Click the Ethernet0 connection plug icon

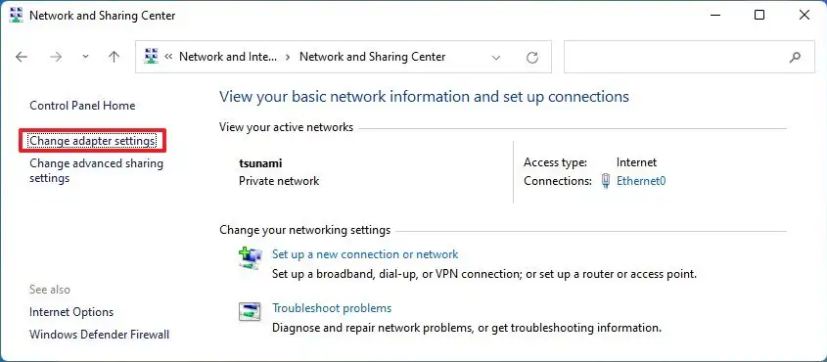point(606,181)
